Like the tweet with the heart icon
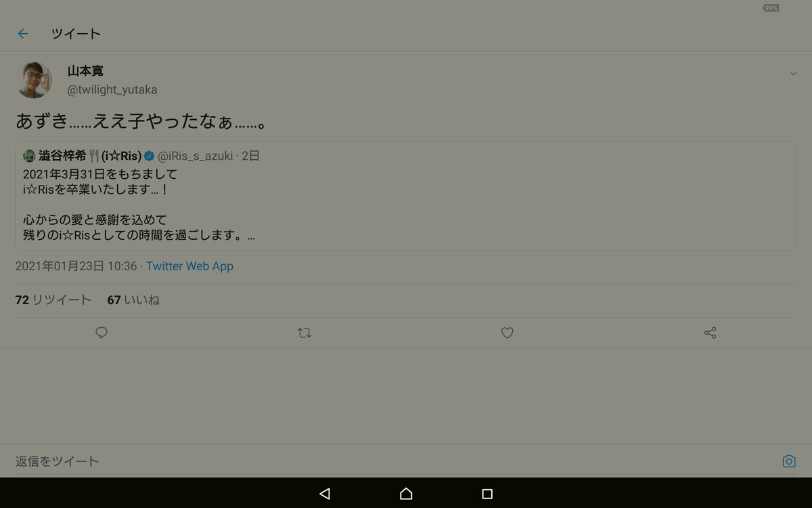 (507, 333)
